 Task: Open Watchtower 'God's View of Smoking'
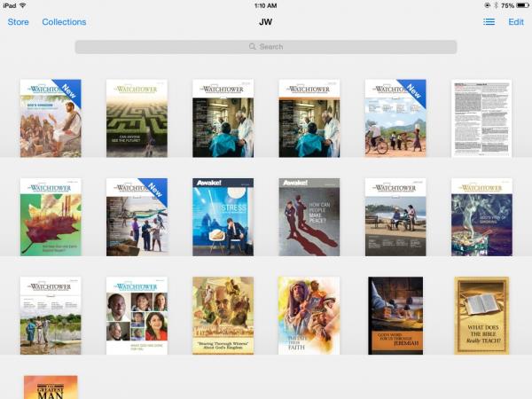(x=481, y=217)
